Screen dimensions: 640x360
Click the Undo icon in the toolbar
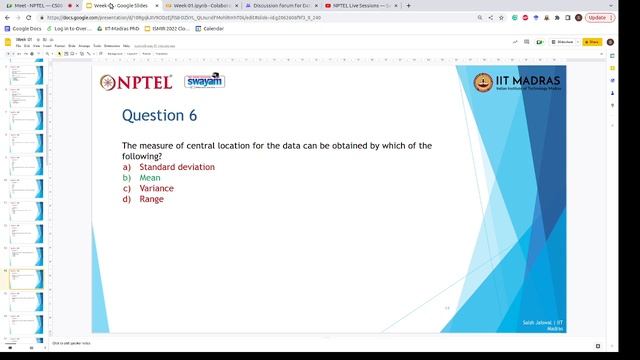coord(18,53)
